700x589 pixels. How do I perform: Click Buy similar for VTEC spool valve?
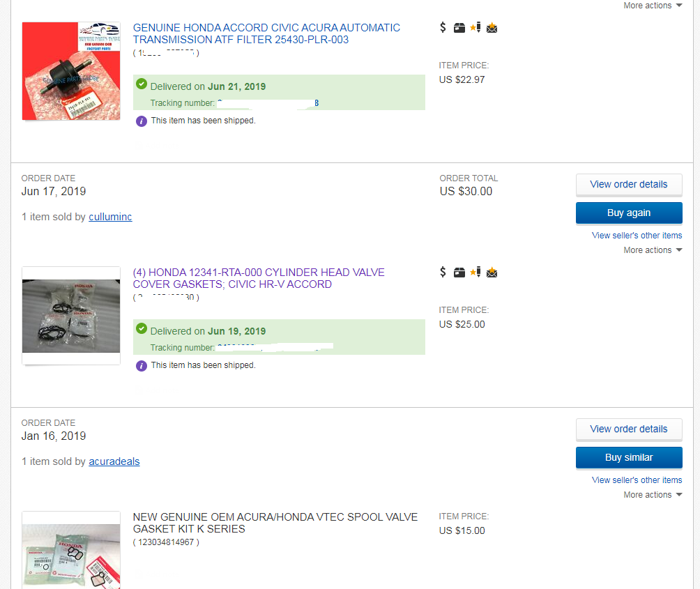tap(629, 458)
